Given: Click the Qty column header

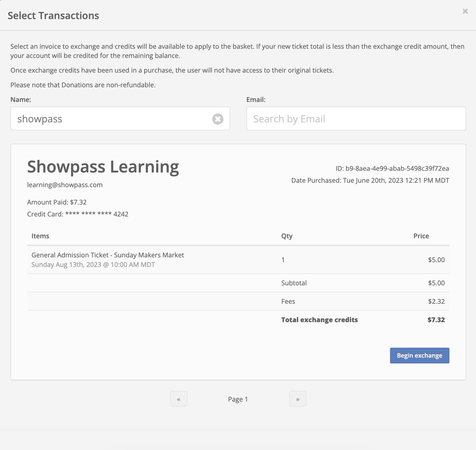Looking at the screenshot, I should click(287, 236).
